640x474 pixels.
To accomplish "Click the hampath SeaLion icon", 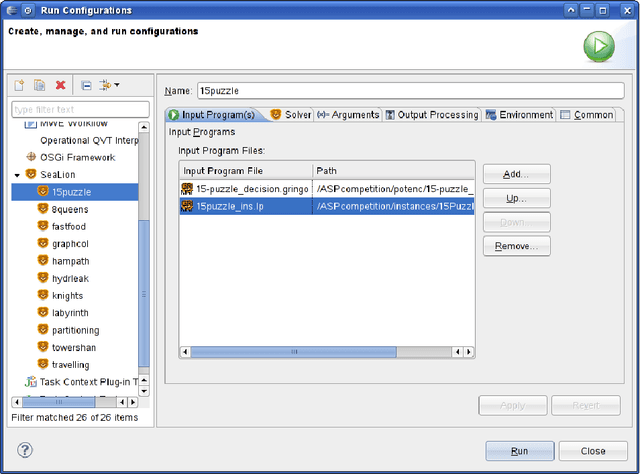I will (x=43, y=260).
